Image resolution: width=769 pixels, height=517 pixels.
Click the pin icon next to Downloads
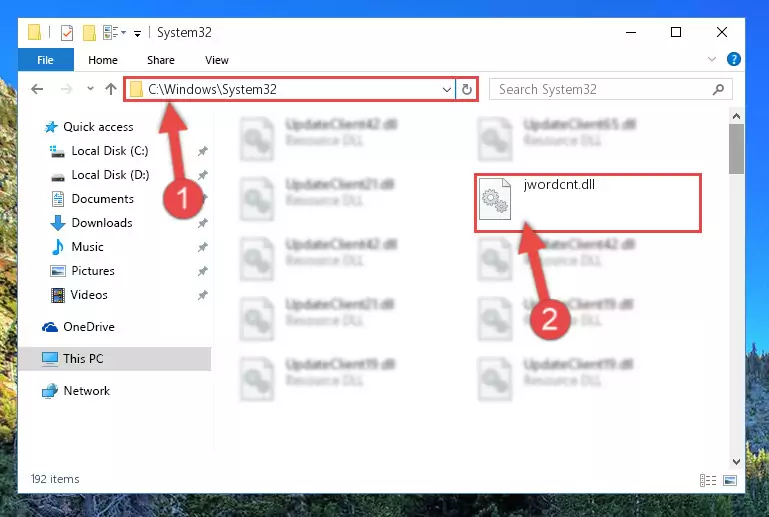tap(203, 223)
